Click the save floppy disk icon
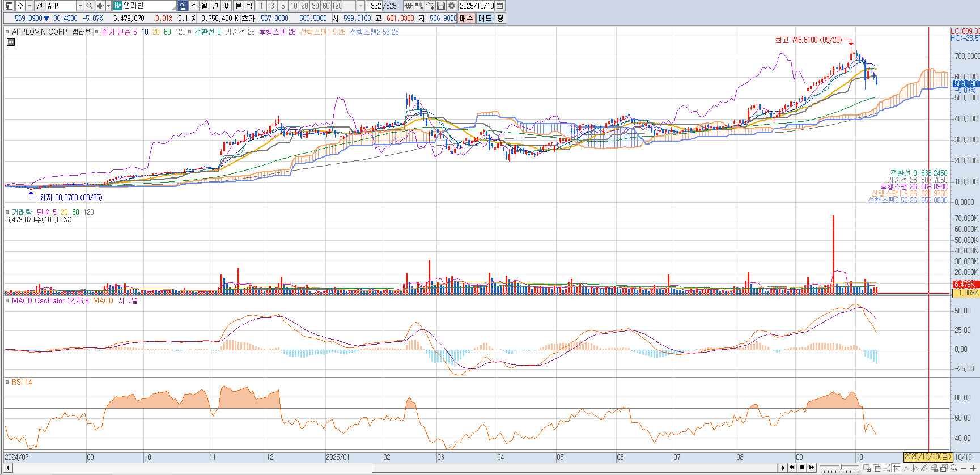Image resolution: width=980 pixels, height=475 pixels. coord(441,6)
